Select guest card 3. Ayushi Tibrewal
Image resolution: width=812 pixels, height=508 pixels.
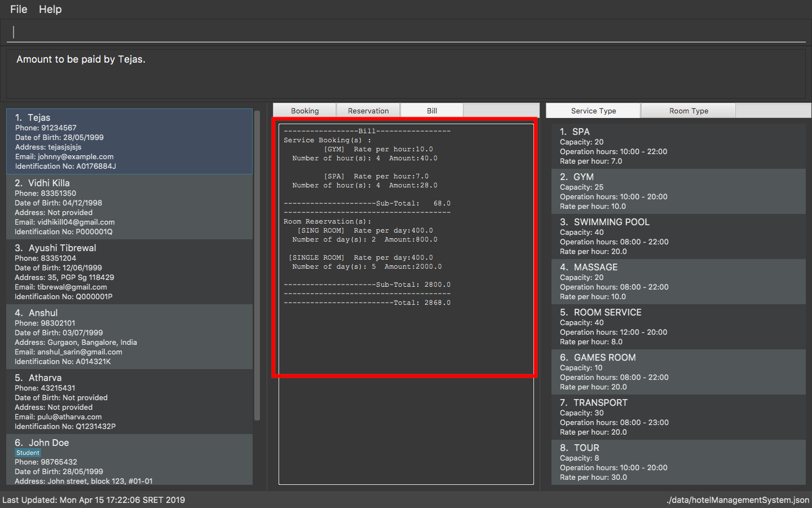[x=130, y=271]
